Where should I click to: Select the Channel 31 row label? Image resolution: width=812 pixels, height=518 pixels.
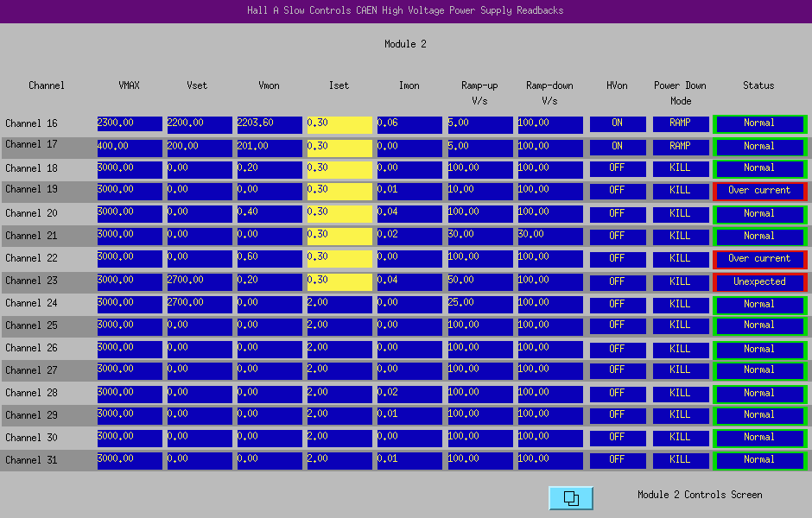tap(32, 460)
